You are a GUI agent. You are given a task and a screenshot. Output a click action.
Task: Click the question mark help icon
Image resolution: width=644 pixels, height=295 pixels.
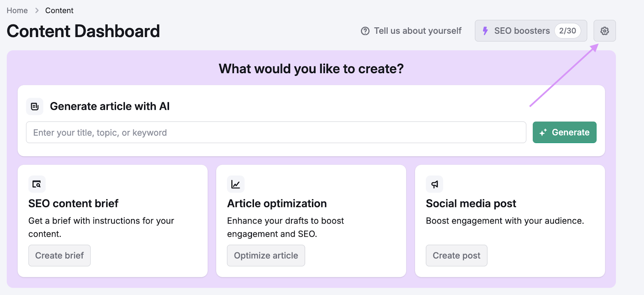pyautogui.click(x=365, y=31)
